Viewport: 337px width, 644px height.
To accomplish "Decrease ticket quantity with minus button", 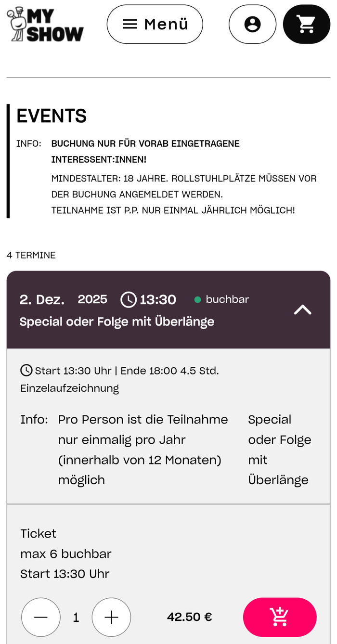I will click(x=41, y=617).
